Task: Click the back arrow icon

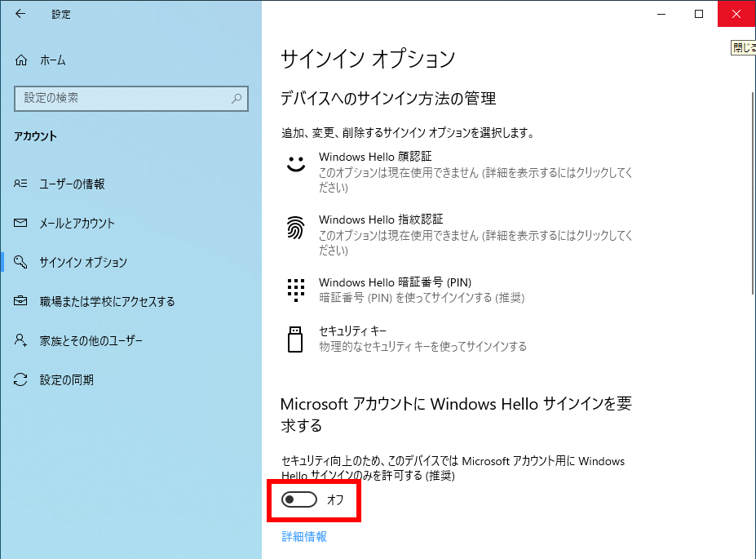Action: pos(20,14)
